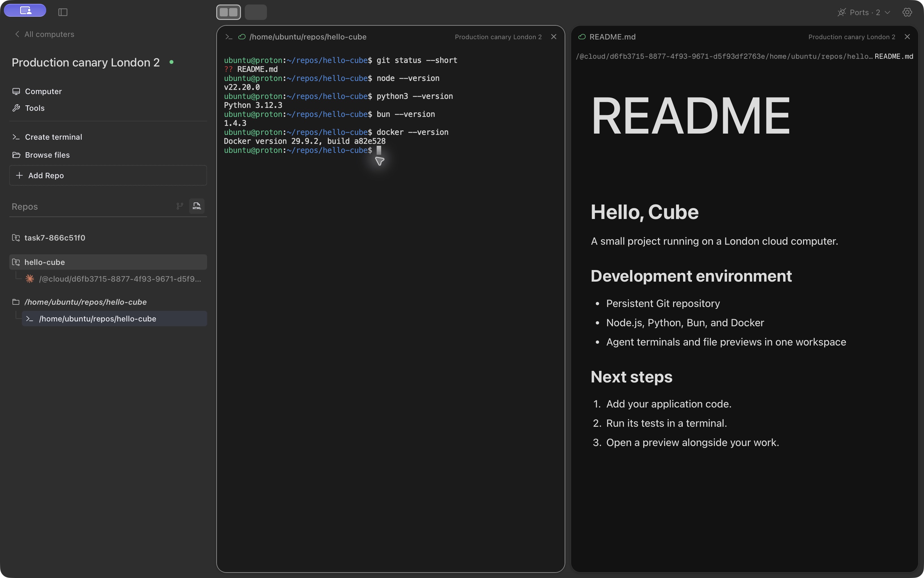Screen dimensions: 924x578
Task: Click the plus icon in Add Repo
Action: click(x=19, y=175)
